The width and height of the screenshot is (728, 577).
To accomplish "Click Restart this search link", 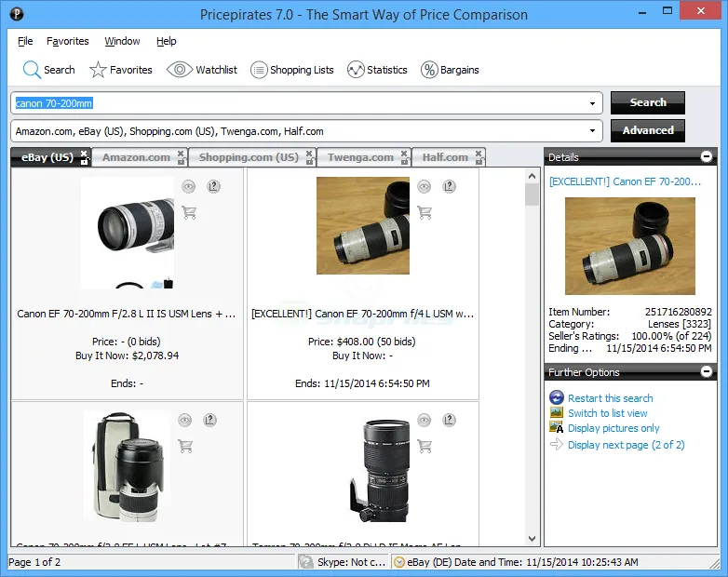I will (x=610, y=398).
